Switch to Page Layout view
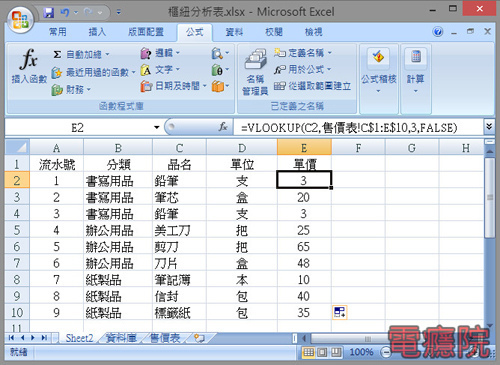This screenshot has width=500, height=365. point(322,352)
